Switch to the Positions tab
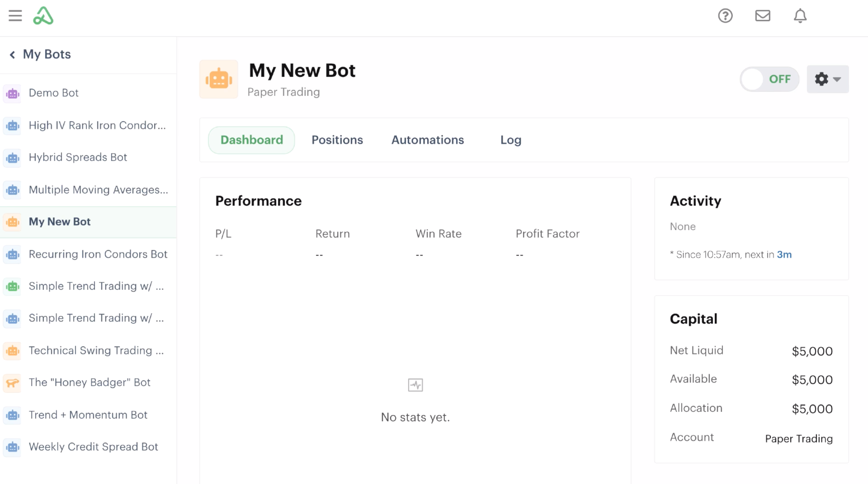This screenshot has height=484, width=868. click(x=337, y=140)
